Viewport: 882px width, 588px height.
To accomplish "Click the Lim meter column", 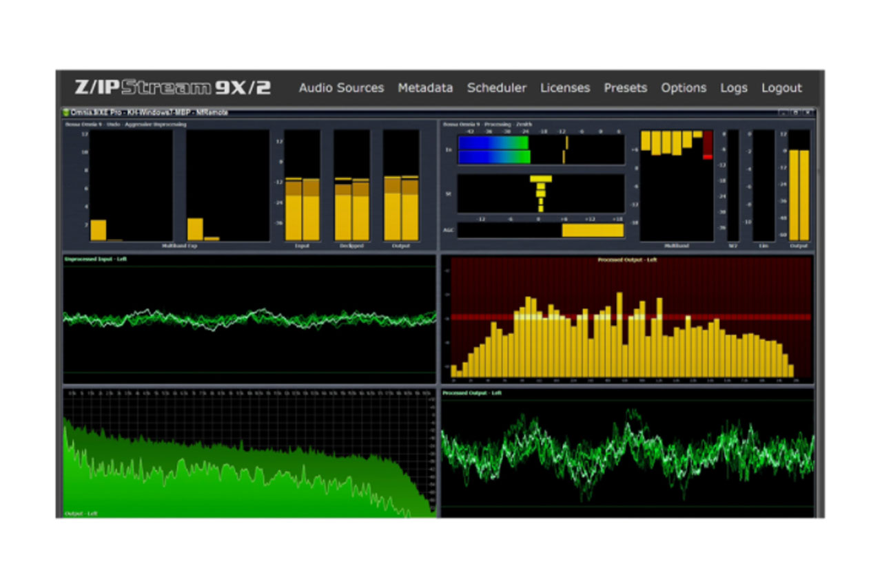I will coord(763,186).
